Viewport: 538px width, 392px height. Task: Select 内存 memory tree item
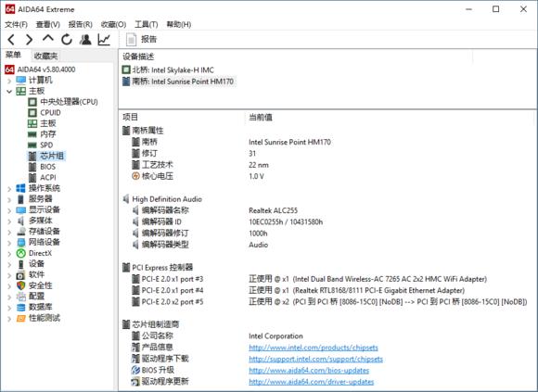[x=47, y=134]
